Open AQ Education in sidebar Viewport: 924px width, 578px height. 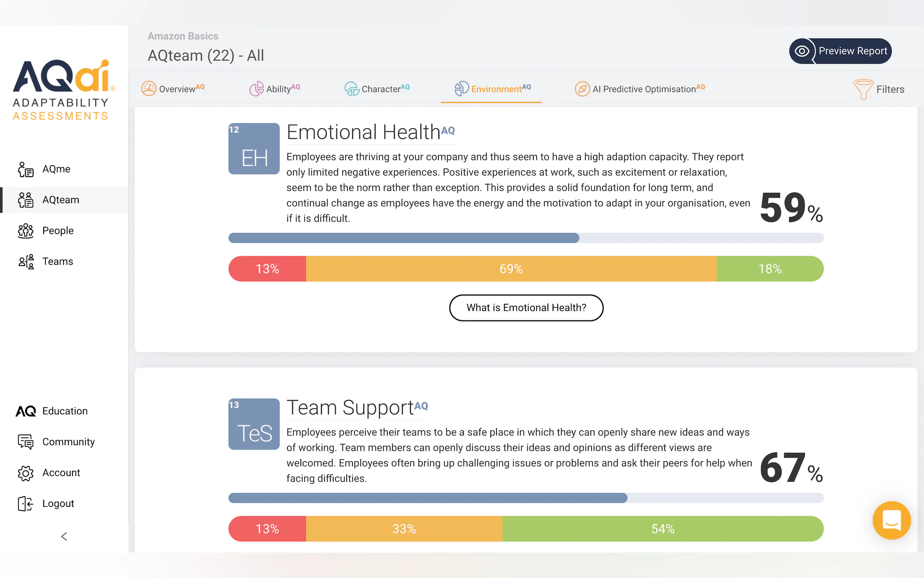(x=52, y=411)
